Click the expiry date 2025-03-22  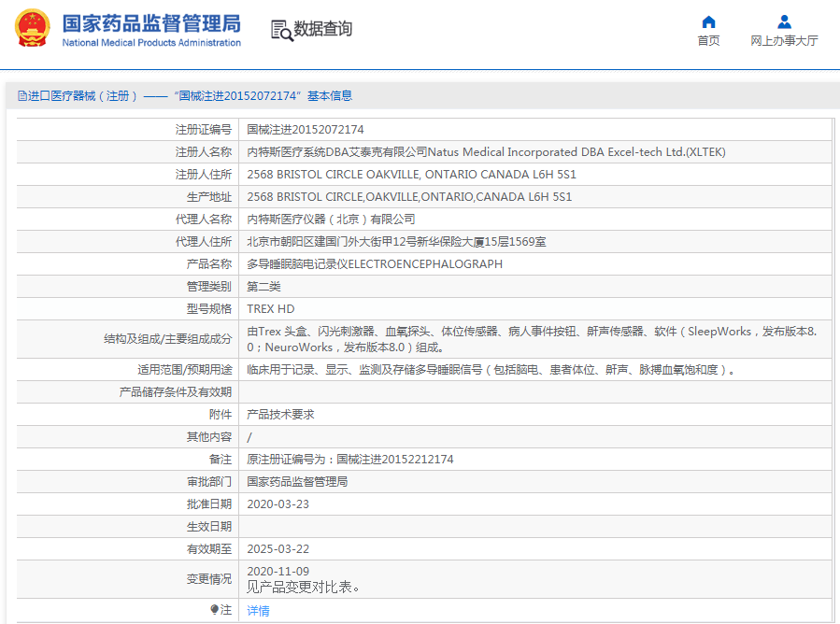click(x=278, y=549)
